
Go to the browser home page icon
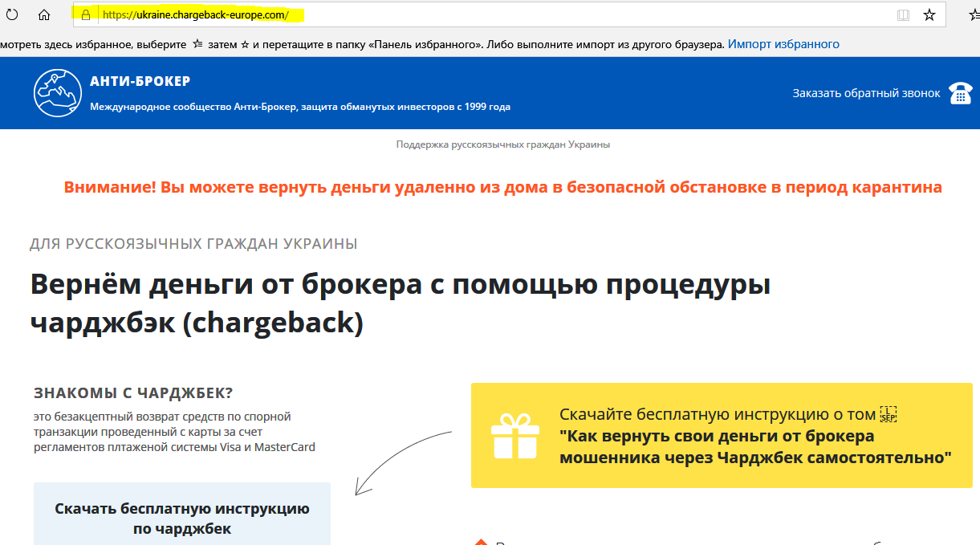[x=44, y=14]
